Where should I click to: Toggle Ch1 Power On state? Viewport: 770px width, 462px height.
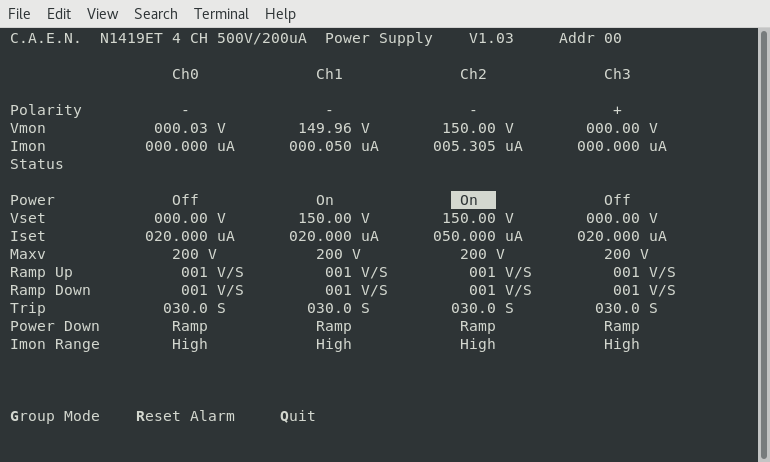[x=325, y=200]
